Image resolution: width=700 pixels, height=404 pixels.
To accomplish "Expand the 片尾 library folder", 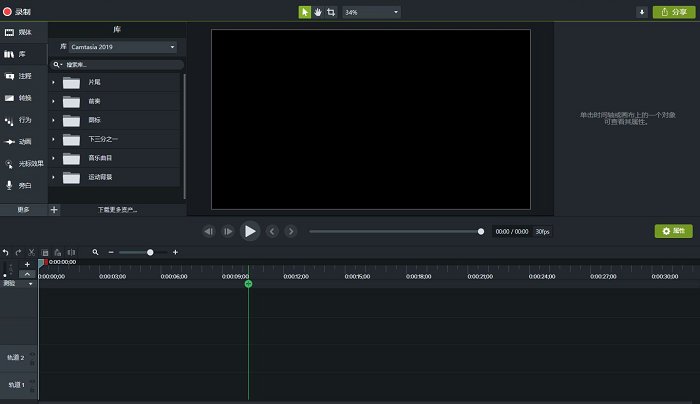I will click(53, 83).
